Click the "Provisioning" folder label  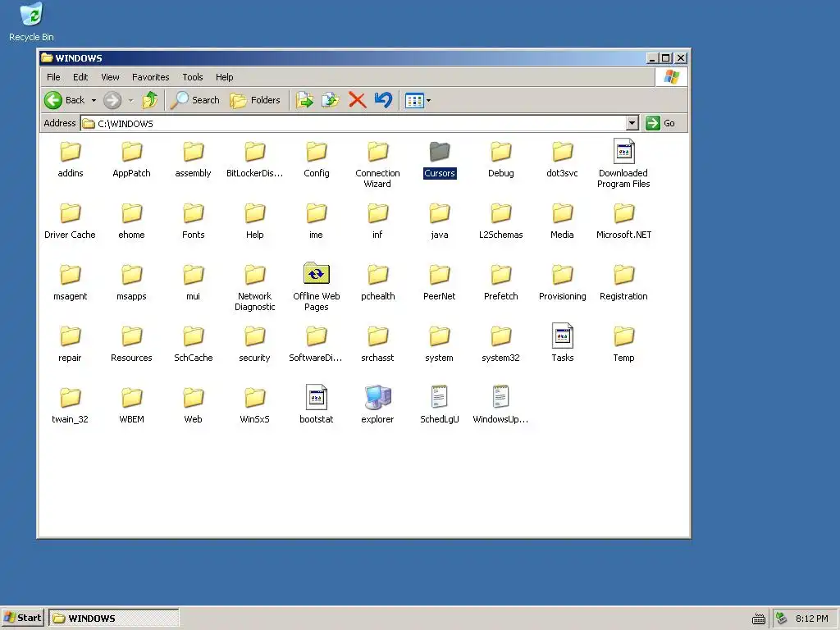coord(563,296)
